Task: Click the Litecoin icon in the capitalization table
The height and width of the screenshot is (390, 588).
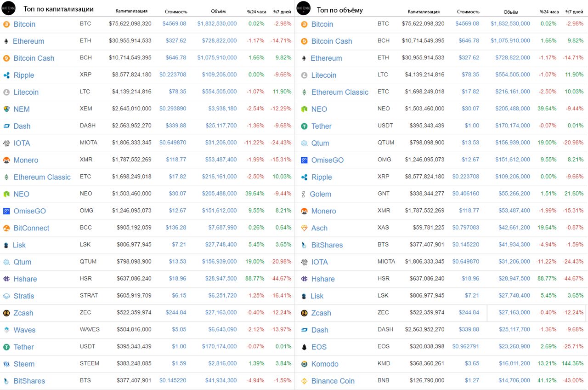Action: coord(6,92)
